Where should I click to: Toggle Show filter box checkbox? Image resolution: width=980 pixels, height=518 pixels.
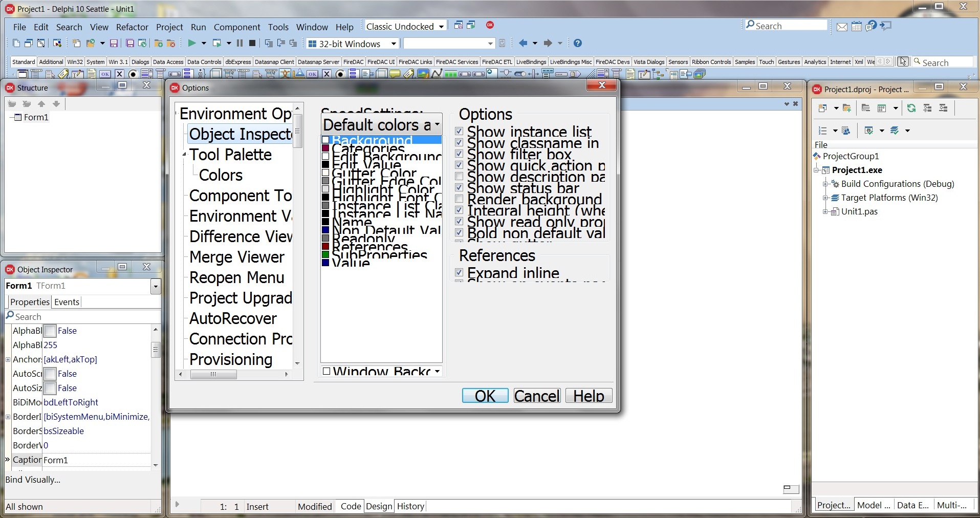[459, 154]
